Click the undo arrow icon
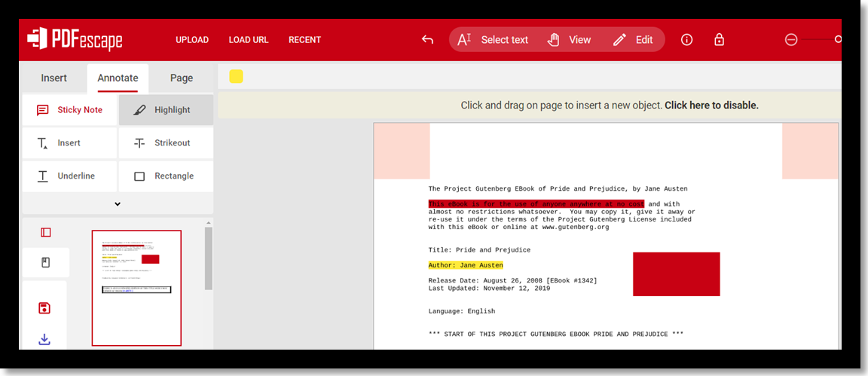This screenshot has height=376, width=868. (427, 39)
